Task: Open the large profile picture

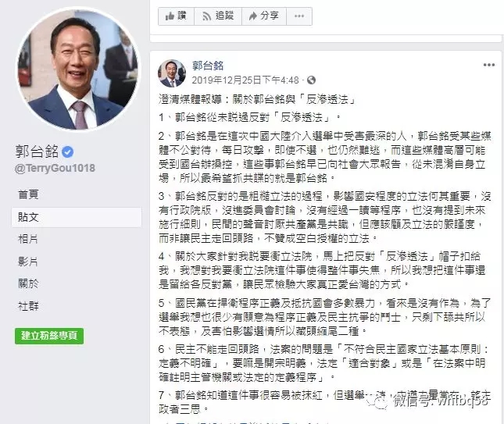Action: click(79, 69)
